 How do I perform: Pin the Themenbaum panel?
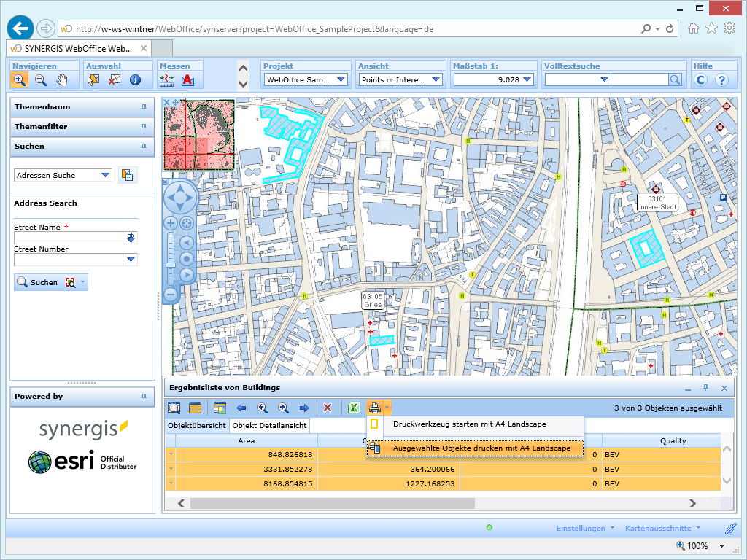coord(144,107)
